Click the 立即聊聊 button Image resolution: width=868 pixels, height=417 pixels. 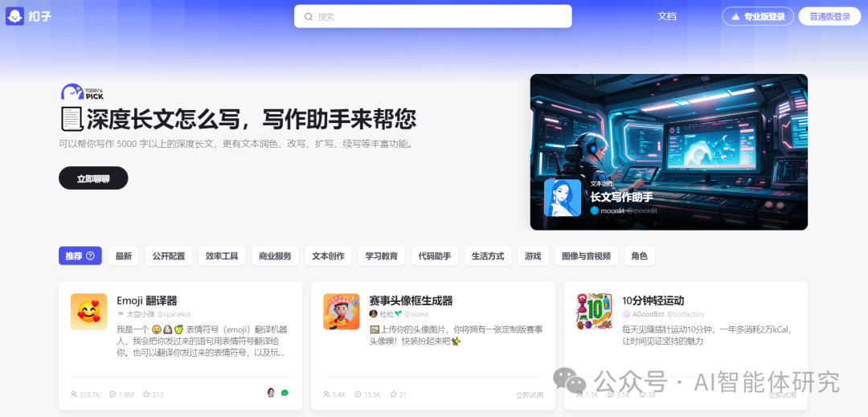(x=93, y=178)
